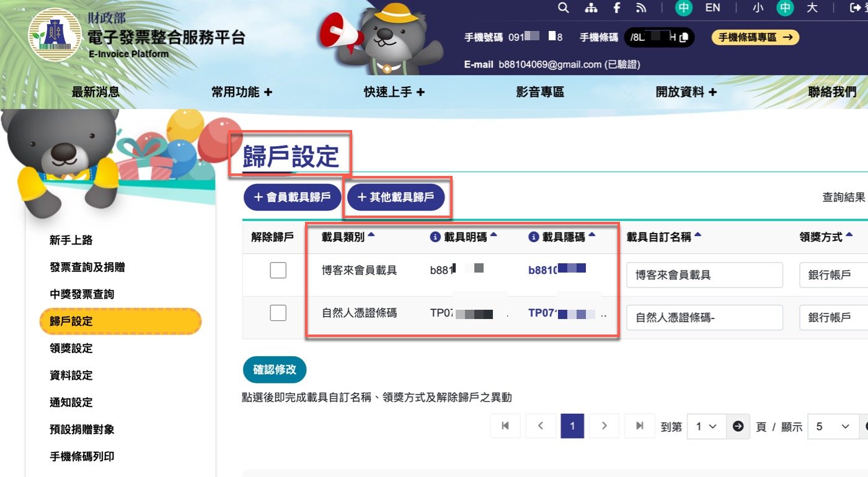This screenshot has height=477, width=868.
Task: Select 中獎發票查詢 in sidebar
Action: 82,294
